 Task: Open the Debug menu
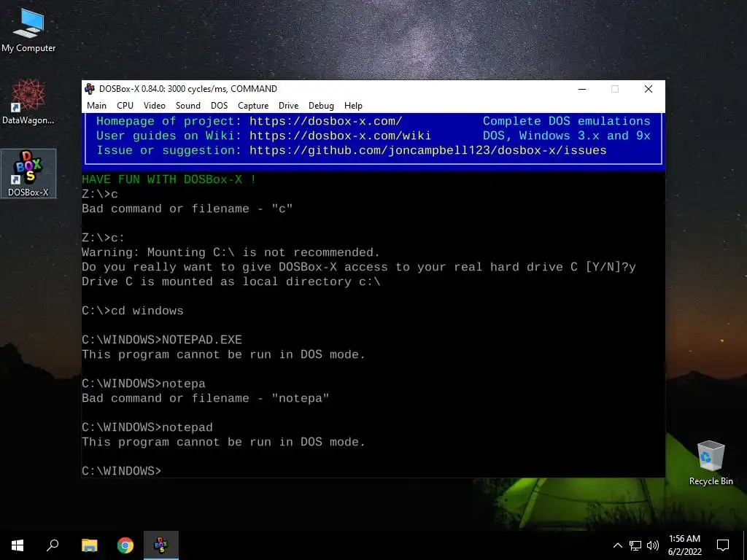[x=321, y=106]
